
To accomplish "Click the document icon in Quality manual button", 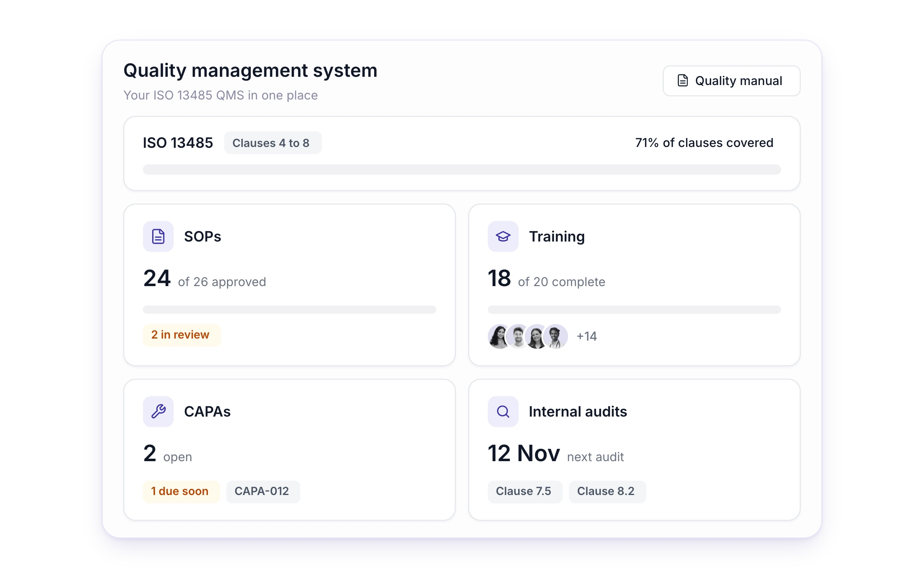I will coord(683,81).
